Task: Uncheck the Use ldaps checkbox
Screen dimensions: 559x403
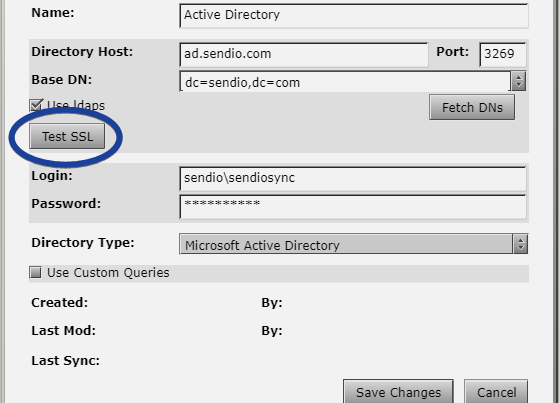Action: 36,105
